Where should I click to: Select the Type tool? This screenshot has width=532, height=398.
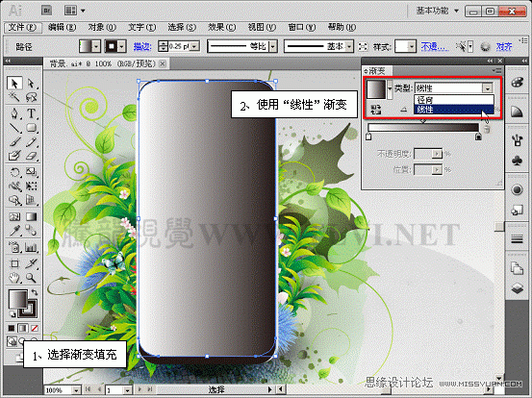(x=31, y=113)
